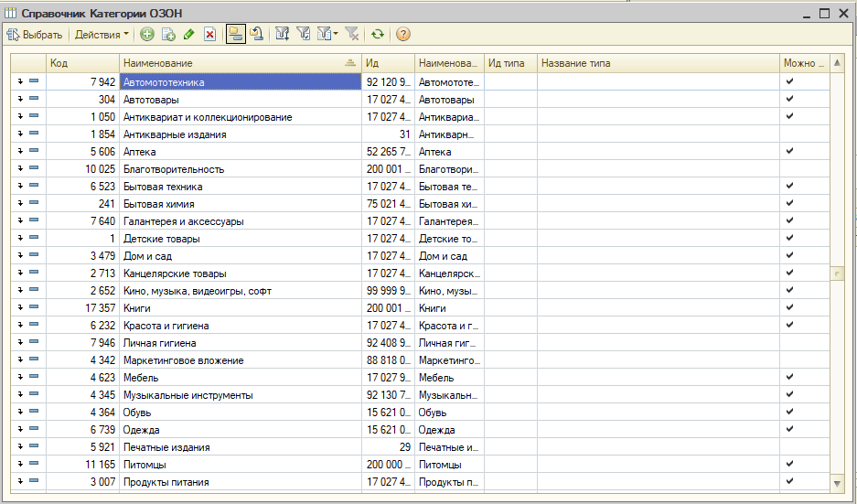
Task: Select the Бытовая техника name cell
Action: pyautogui.click(x=241, y=187)
